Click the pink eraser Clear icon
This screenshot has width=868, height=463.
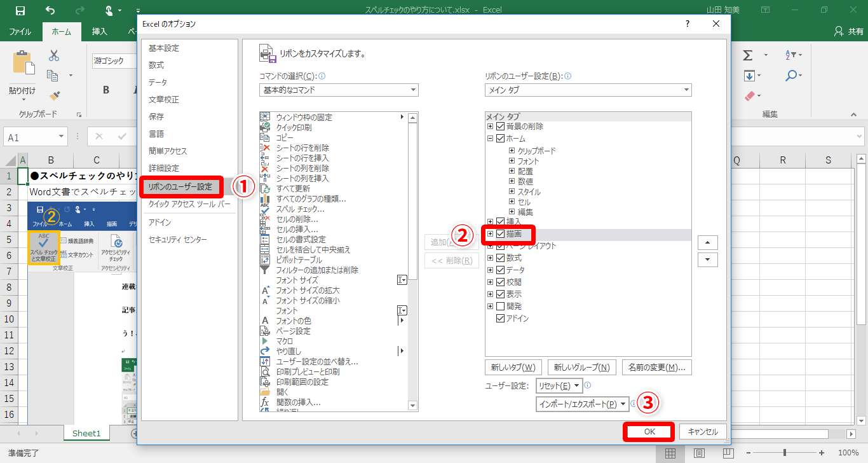coord(749,96)
